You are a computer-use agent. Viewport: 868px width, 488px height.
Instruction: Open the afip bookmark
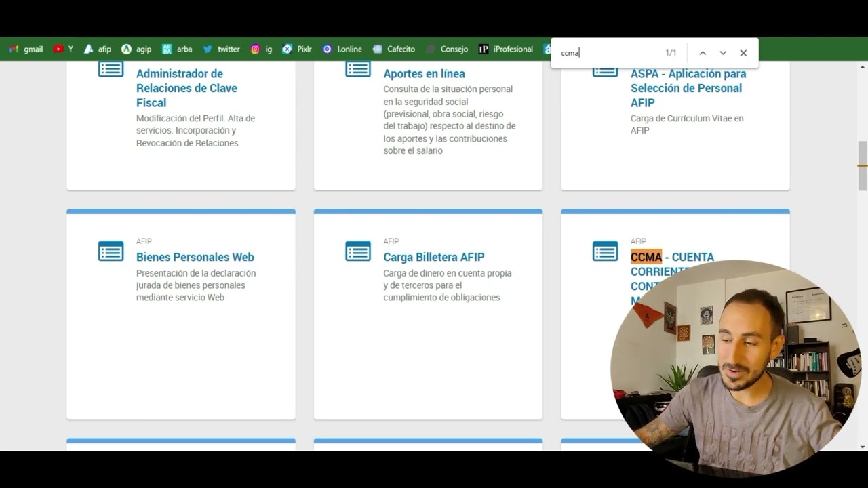[x=97, y=49]
